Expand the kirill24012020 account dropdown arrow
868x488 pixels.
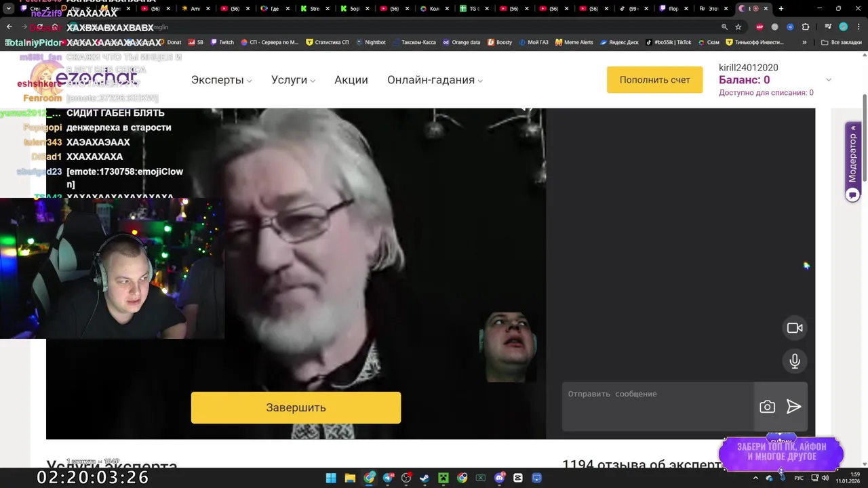[828, 80]
